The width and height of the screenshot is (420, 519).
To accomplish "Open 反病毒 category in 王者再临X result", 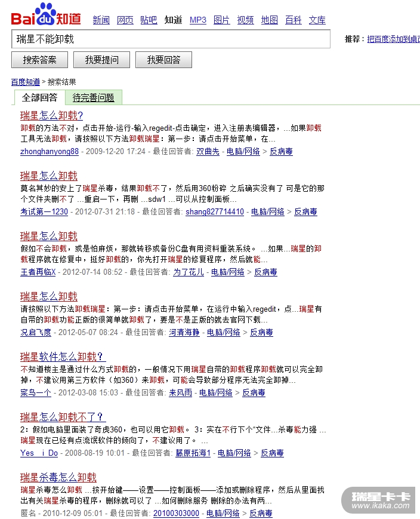I will tap(265, 272).
